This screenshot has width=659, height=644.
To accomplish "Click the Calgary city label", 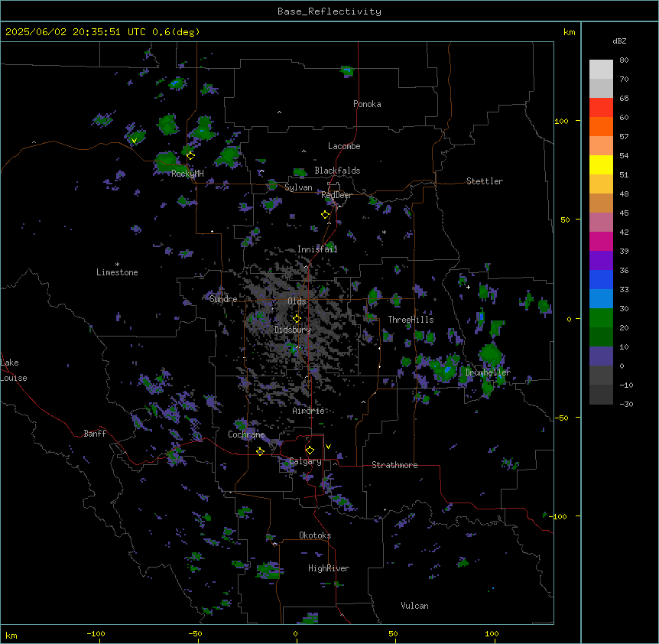I will (305, 461).
